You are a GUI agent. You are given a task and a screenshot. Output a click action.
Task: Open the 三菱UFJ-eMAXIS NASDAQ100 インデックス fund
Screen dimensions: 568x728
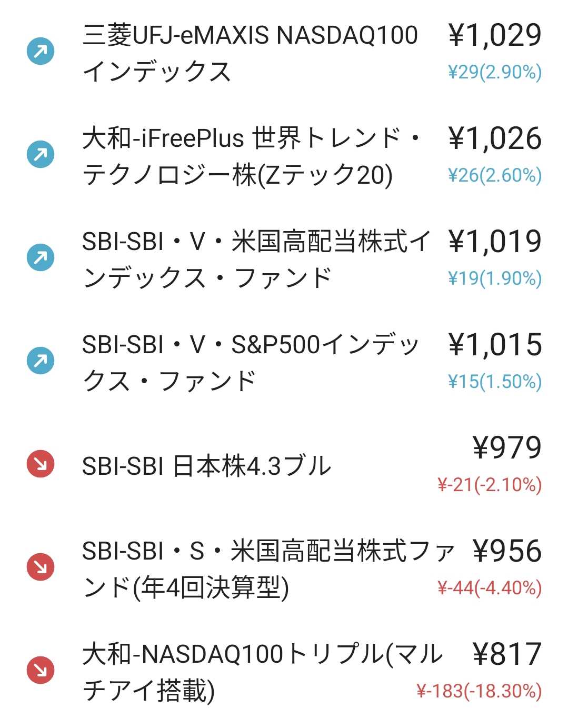click(x=250, y=53)
